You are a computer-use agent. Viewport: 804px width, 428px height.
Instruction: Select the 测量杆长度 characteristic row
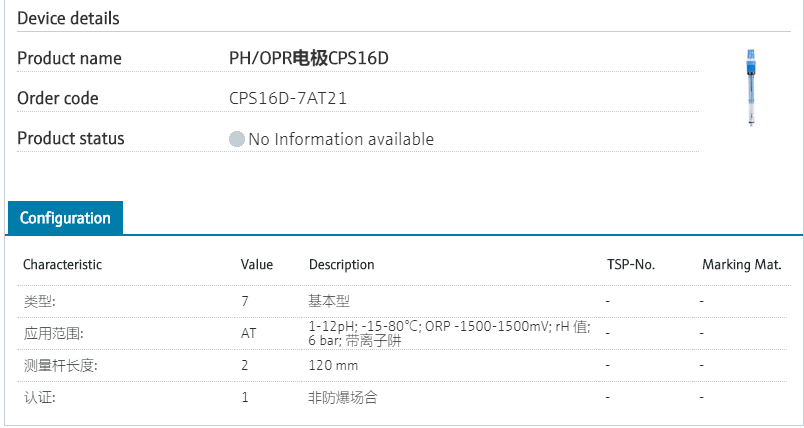pos(60,366)
